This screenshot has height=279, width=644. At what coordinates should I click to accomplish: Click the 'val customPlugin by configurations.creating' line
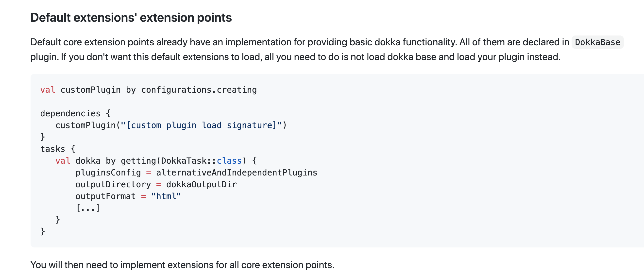[149, 90]
